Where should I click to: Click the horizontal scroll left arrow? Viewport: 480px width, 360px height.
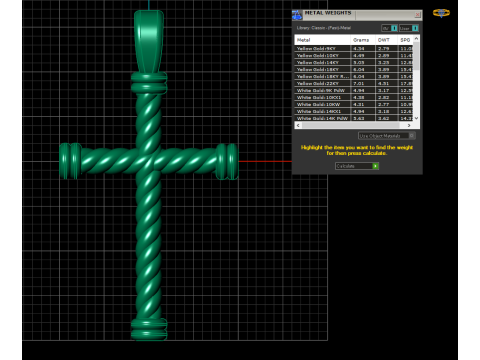pyautogui.click(x=298, y=125)
